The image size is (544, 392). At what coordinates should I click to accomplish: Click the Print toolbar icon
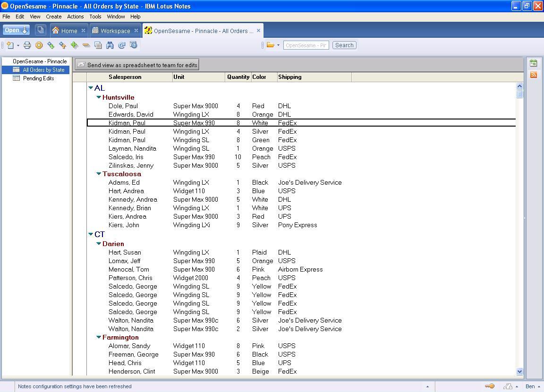pyautogui.click(x=27, y=45)
